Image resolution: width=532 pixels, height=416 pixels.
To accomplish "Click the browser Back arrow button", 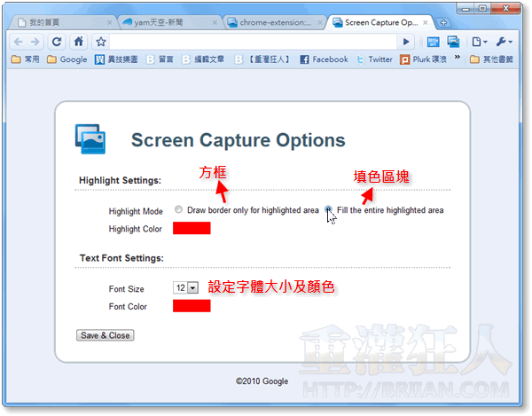I will [20, 42].
